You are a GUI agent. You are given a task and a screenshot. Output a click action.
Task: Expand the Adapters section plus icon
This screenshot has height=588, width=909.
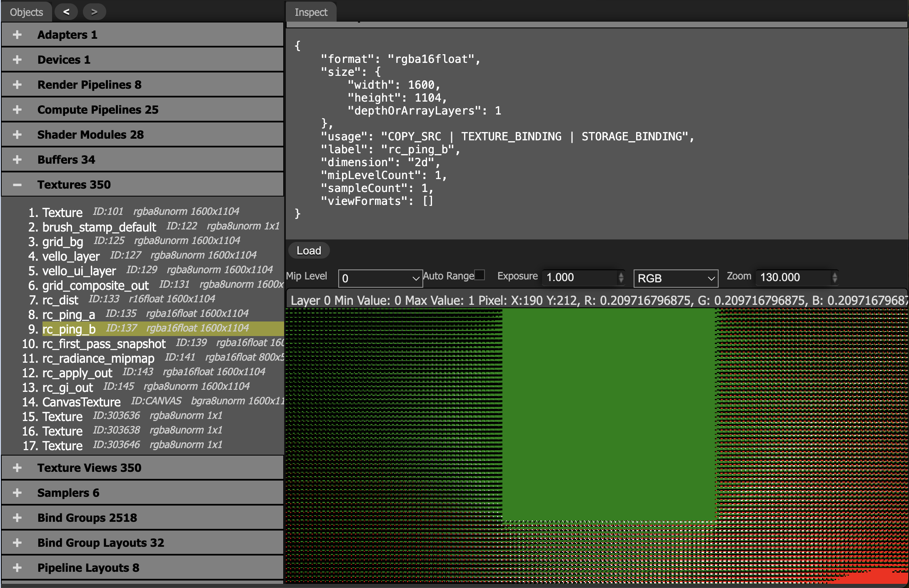(x=17, y=35)
